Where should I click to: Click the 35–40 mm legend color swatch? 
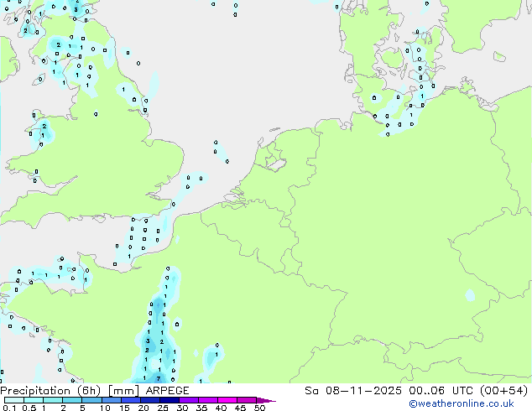coord(208,400)
